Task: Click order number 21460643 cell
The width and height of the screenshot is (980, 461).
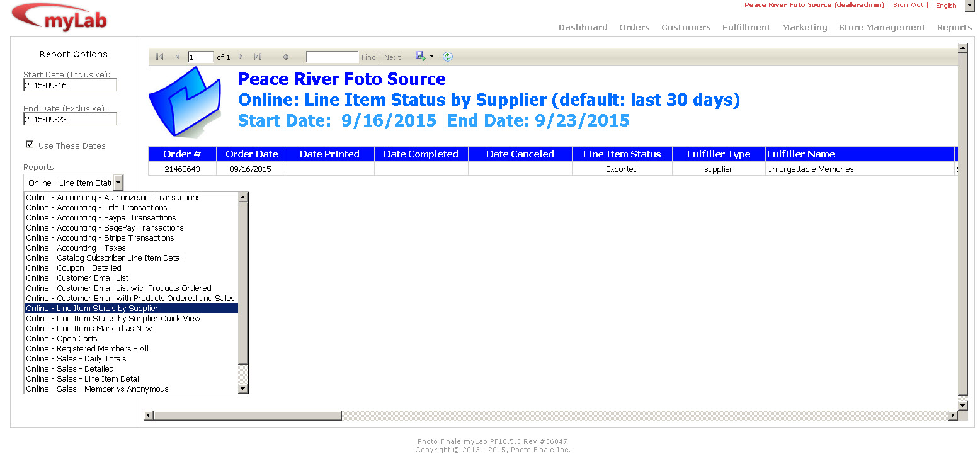Action: [182, 169]
